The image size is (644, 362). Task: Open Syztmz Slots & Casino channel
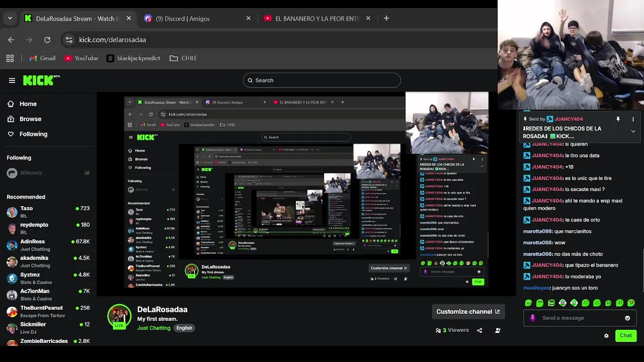[x=48, y=278]
